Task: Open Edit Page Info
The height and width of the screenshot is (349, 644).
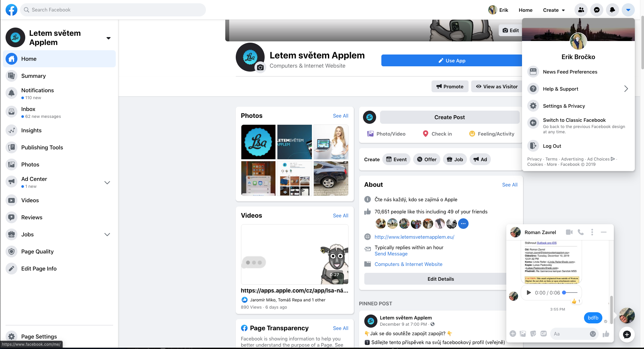Action: point(59,269)
